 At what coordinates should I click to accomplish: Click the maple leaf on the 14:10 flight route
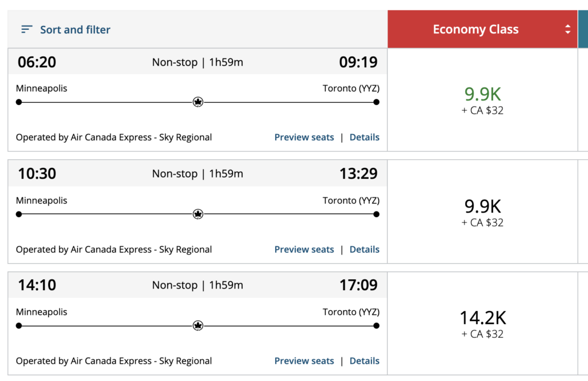click(x=198, y=325)
